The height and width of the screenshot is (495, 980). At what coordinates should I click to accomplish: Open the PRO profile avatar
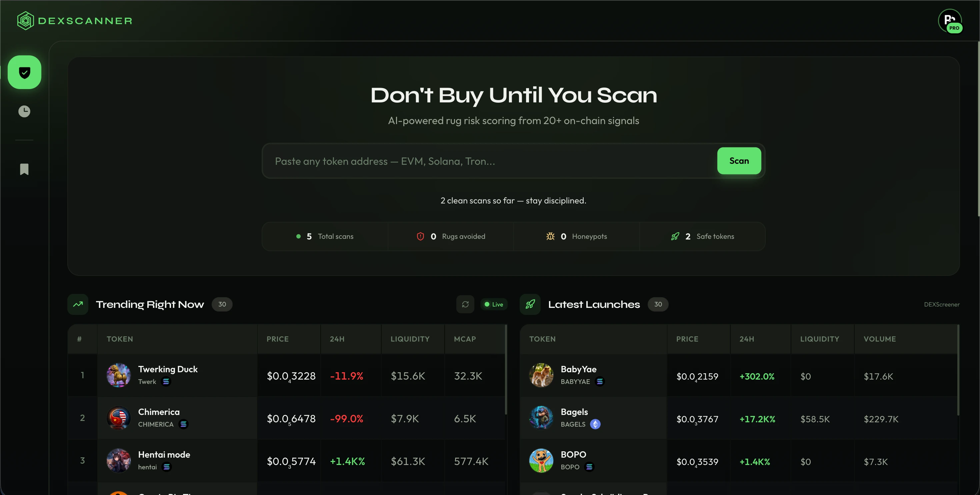click(950, 21)
